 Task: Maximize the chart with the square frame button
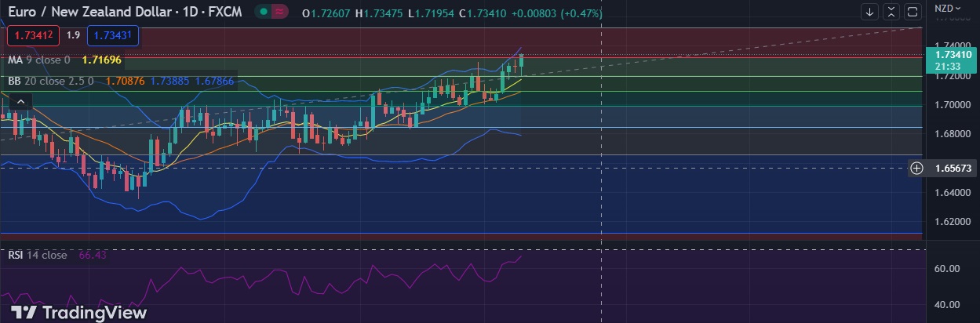(912, 12)
